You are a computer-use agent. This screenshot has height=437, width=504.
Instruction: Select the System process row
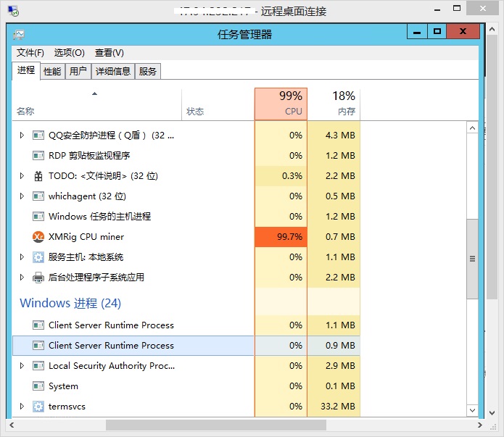(186, 386)
